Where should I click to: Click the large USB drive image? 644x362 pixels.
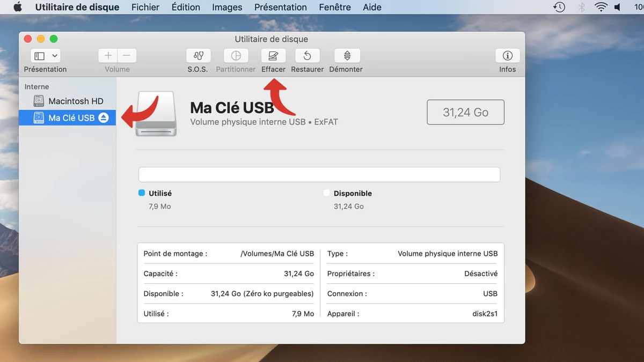pyautogui.click(x=156, y=113)
